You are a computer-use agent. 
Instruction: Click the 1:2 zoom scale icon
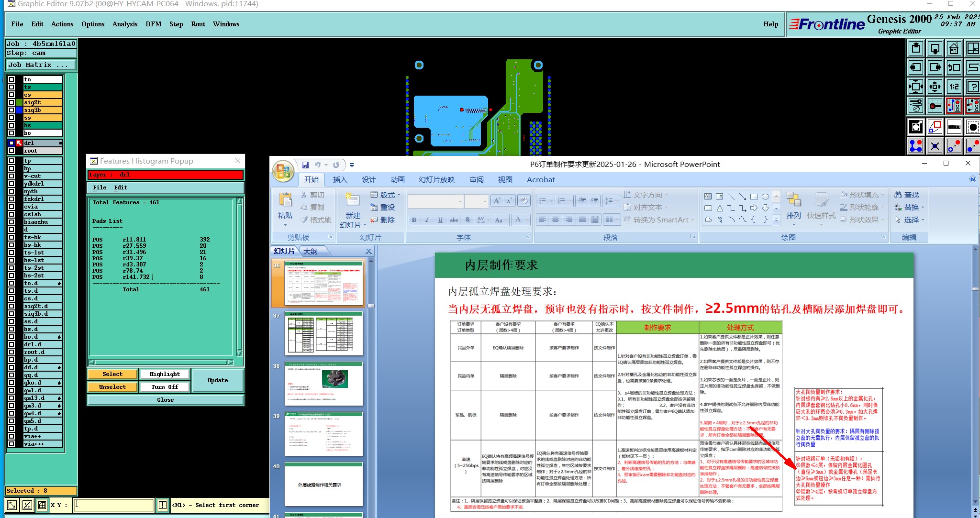click(954, 87)
